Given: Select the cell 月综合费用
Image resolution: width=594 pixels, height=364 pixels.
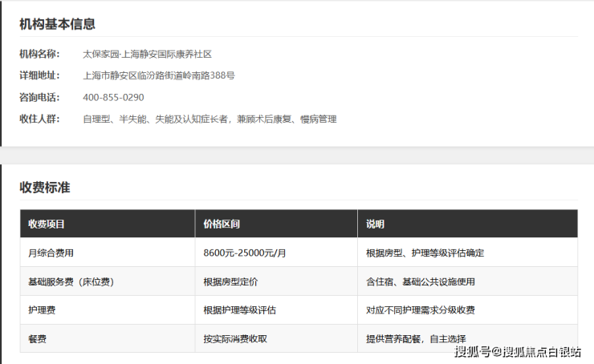Looking at the screenshot, I should (108, 253).
